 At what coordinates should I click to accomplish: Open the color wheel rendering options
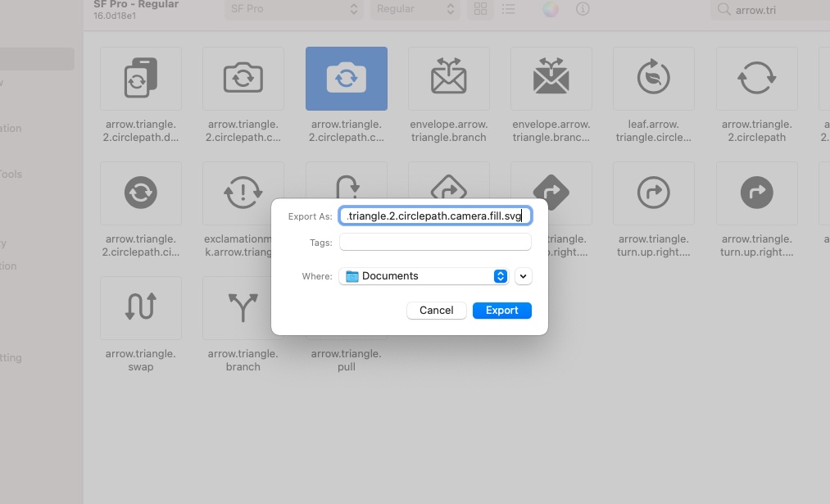[x=551, y=9]
